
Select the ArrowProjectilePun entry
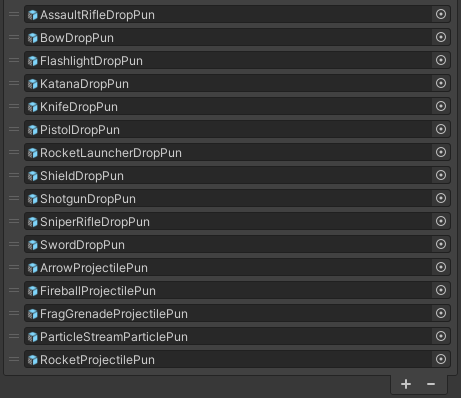(x=237, y=267)
